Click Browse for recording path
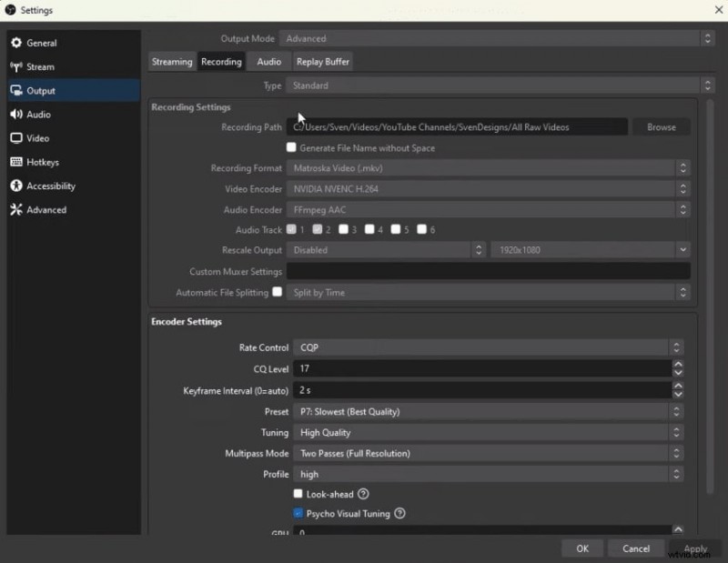728x563 pixels. pyautogui.click(x=662, y=127)
